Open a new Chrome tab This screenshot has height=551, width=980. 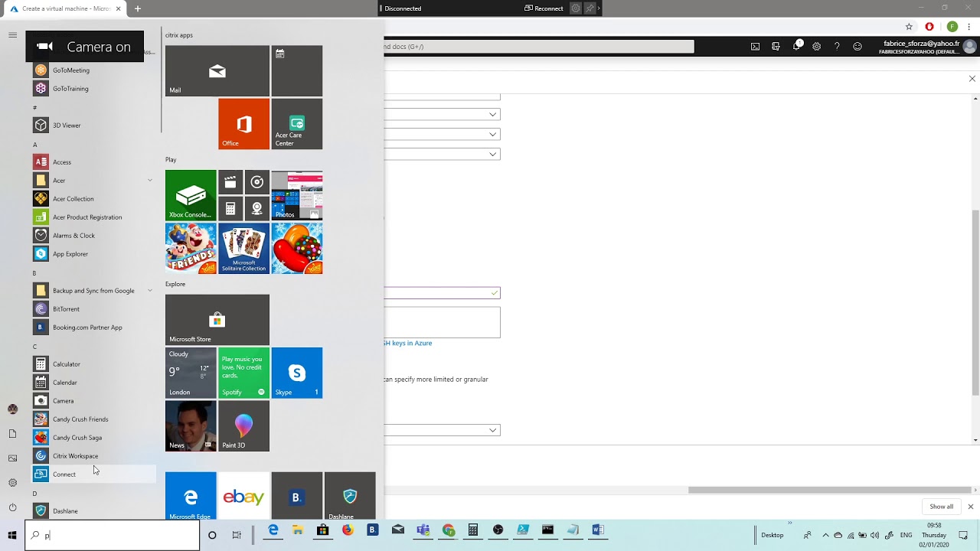(138, 8)
